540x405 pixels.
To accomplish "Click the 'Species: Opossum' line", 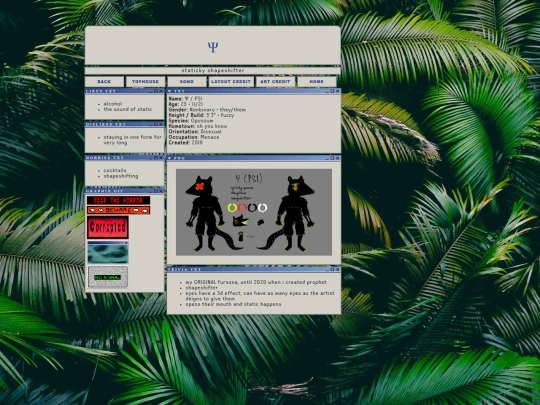I will point(191,121).
